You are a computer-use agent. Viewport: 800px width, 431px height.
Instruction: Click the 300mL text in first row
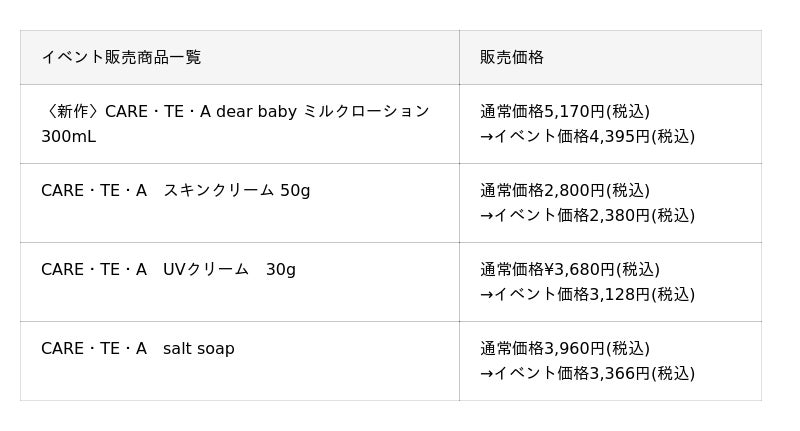click(68, 136)
